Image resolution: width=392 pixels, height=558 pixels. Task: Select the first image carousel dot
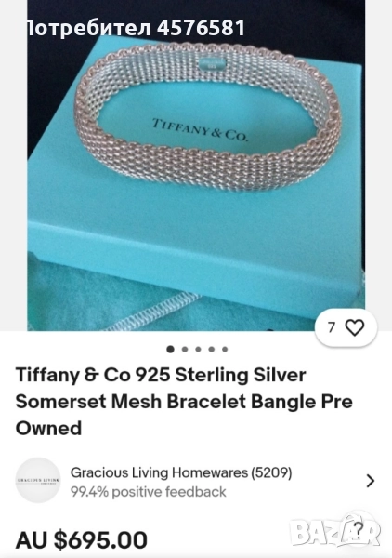pyautogui.click(x=171, y=349)
